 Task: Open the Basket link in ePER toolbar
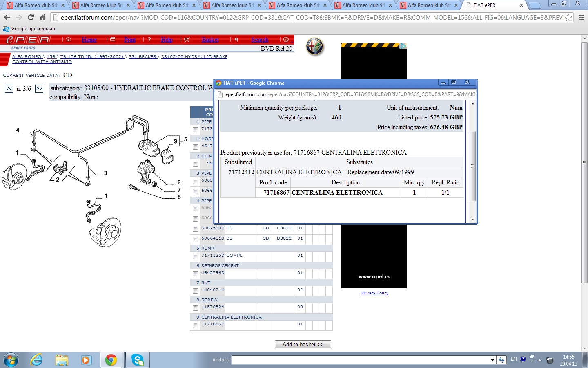(x=210, y=40)
